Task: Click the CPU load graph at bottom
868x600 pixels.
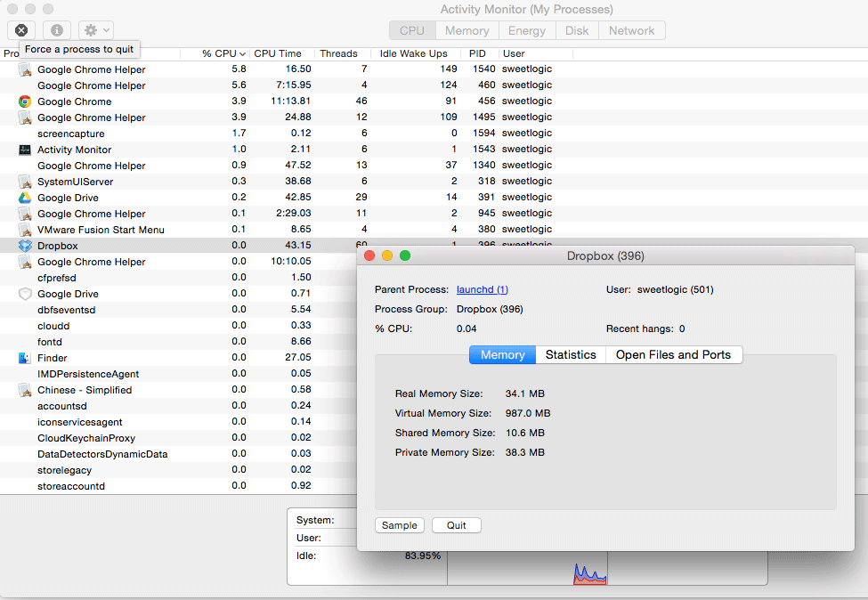Action: [590, 573]
